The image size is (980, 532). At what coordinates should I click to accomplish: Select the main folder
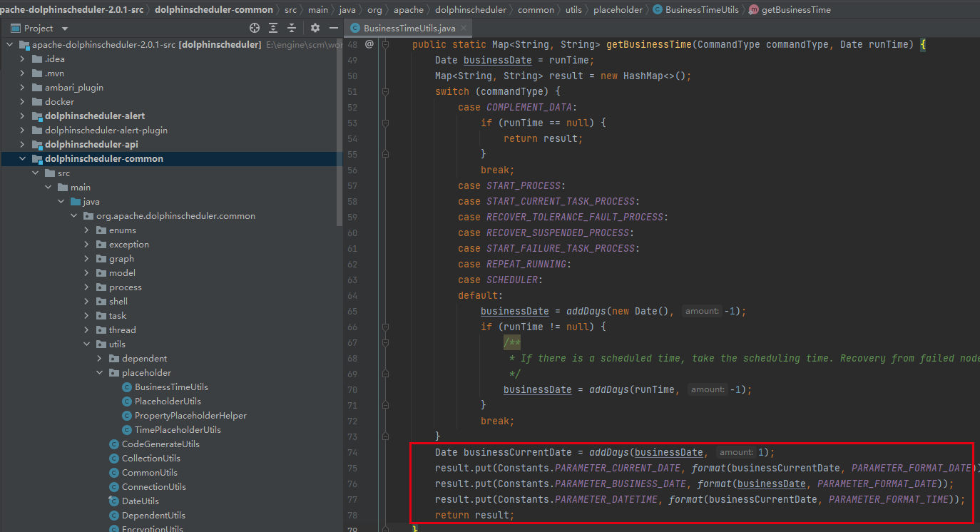[x=80, y=187]
